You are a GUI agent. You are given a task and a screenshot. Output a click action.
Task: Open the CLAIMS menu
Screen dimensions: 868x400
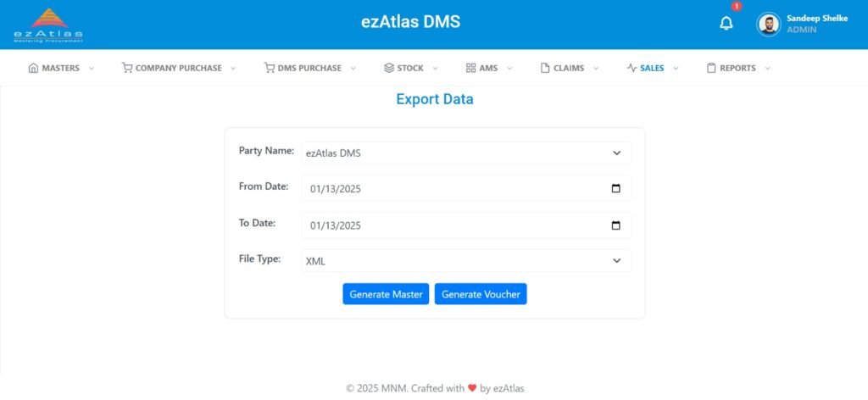point(570,68)
